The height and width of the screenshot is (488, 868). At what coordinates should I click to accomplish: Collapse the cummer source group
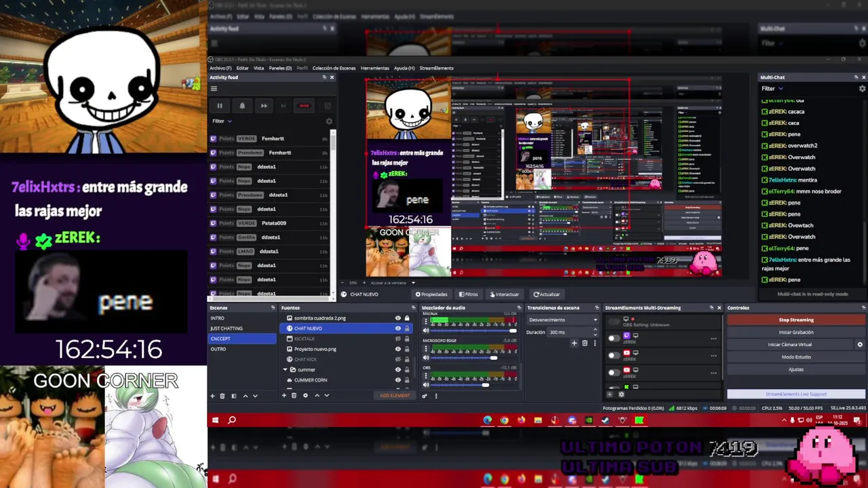(x=285, y=369)
